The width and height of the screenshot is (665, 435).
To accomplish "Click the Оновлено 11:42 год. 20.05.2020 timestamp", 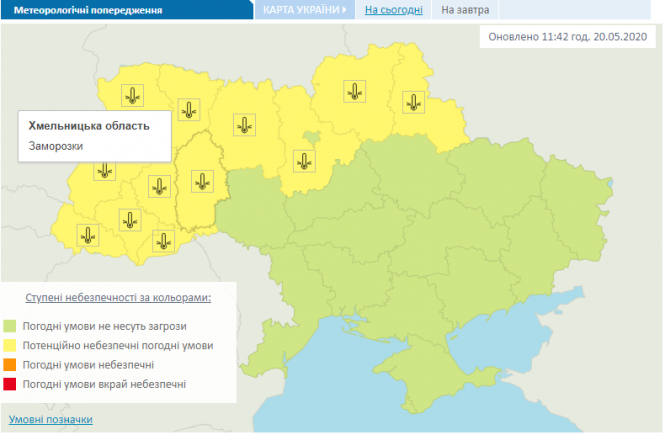I will tap(567, 37).
